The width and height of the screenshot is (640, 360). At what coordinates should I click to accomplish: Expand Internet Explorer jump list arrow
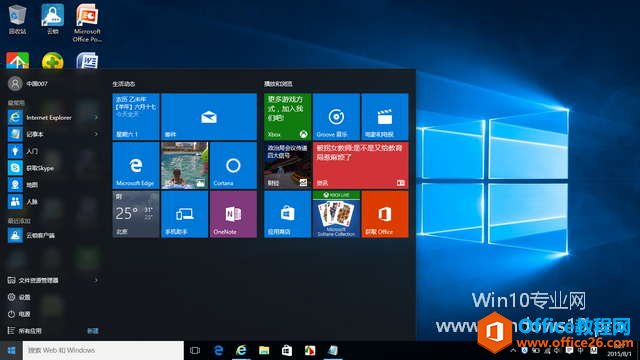pos(96,118)
